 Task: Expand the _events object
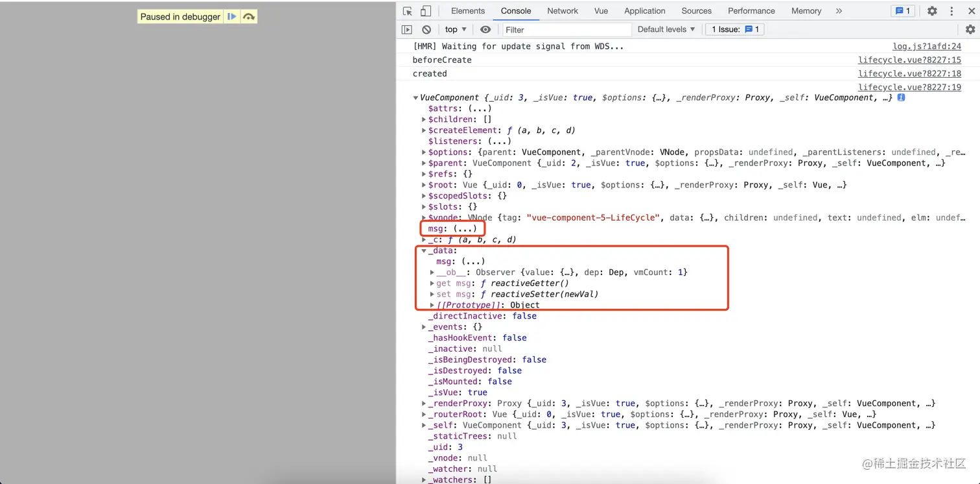pos(424,327)
